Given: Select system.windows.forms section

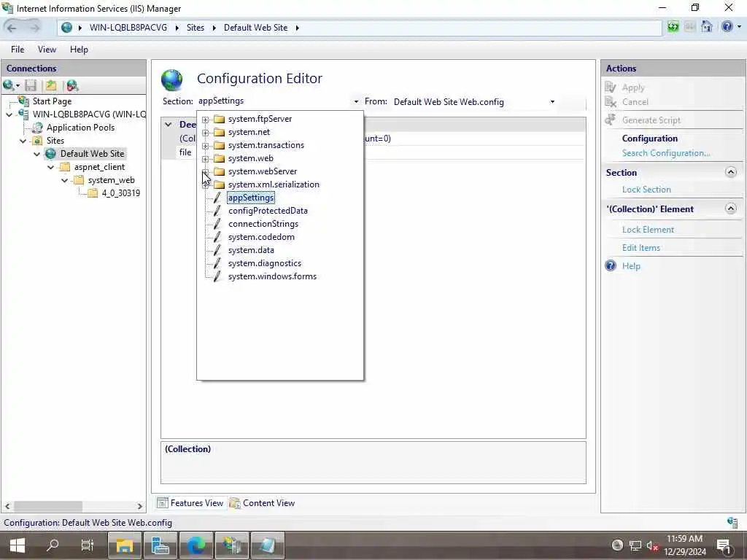Looking at the screenshot, I should [x=272, y=276].
